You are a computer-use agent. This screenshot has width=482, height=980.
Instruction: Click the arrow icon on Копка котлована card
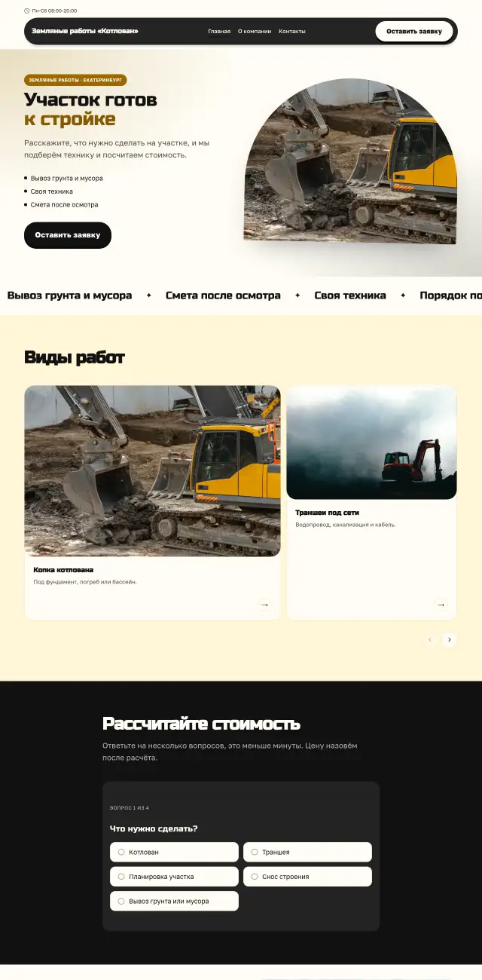(264, 604)
